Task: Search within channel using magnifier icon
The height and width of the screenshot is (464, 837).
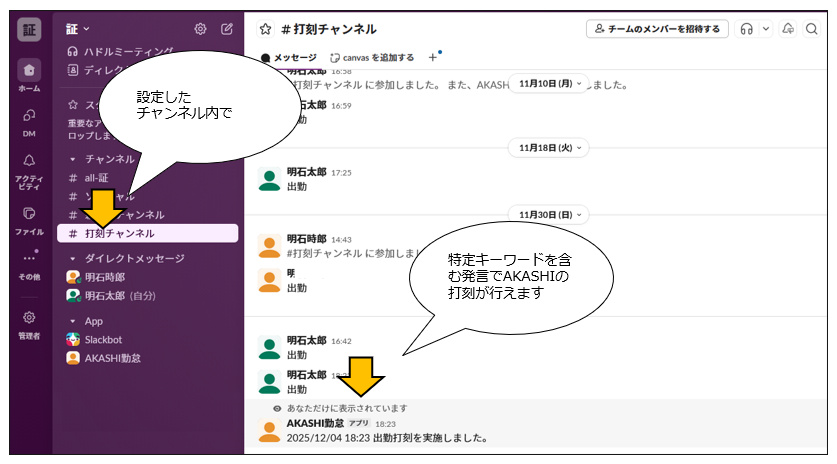Action: point(811,29)
